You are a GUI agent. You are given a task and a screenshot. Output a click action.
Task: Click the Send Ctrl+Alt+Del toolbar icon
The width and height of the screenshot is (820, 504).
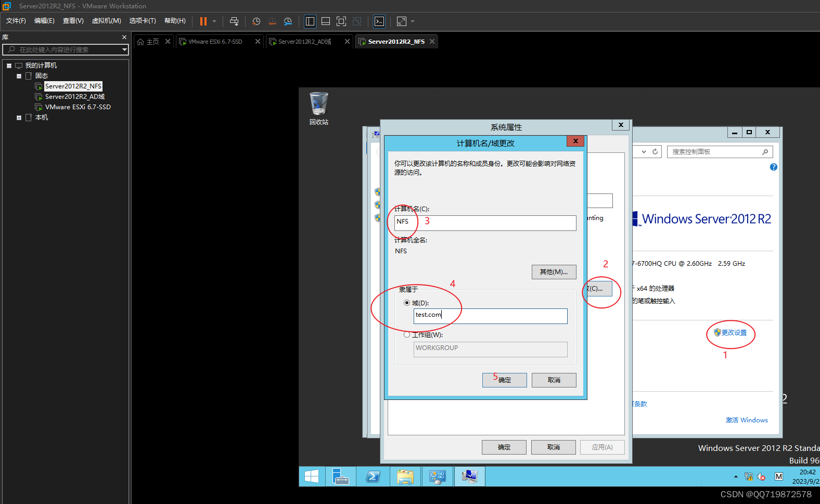click(234, 21)
